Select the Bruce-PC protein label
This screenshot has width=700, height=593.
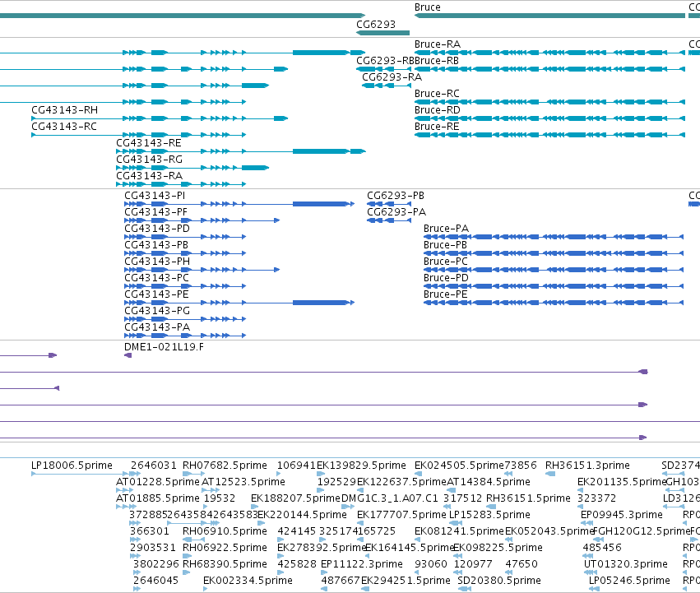(446, 262)
